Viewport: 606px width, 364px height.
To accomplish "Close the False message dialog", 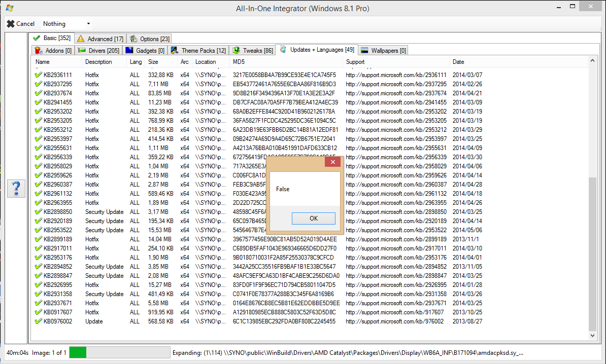I will point(332,162).
